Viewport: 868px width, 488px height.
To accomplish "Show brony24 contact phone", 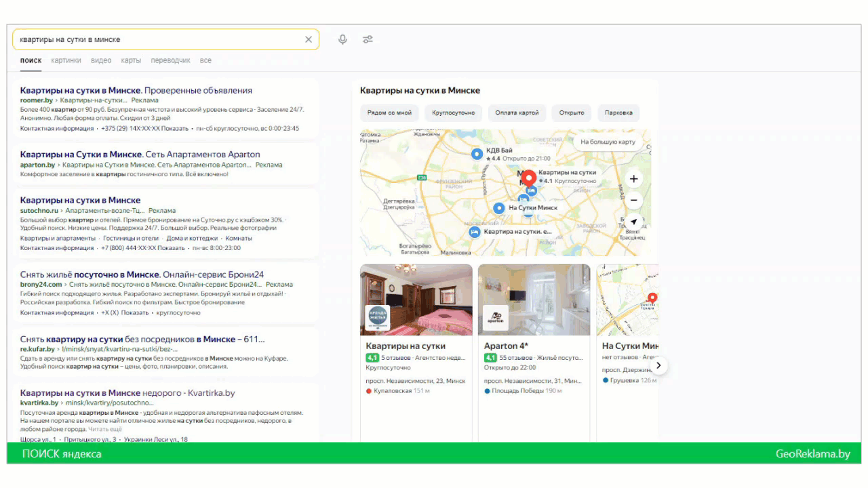I will tap(135, 312).
